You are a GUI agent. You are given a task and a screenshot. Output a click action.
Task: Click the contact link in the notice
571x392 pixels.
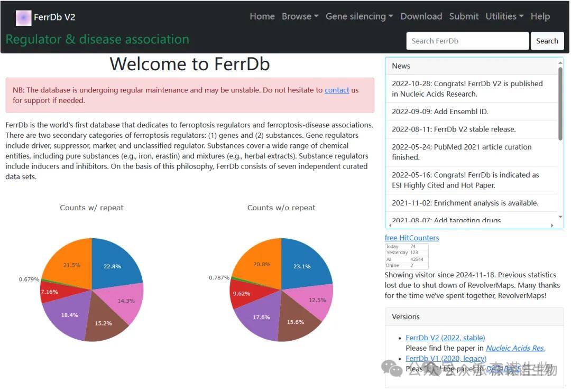click(x=337, y=90)
